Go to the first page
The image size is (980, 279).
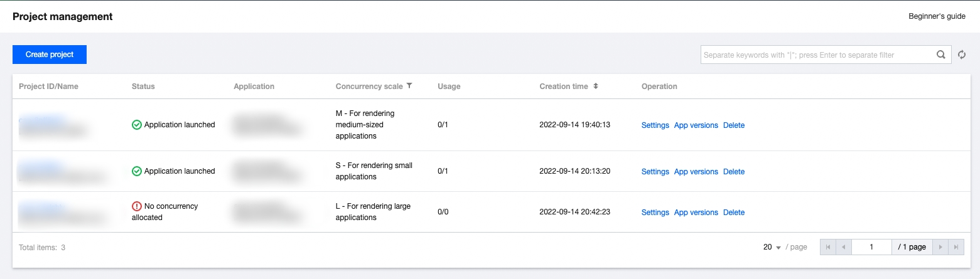pyautogui.click(x=828, y=247)
